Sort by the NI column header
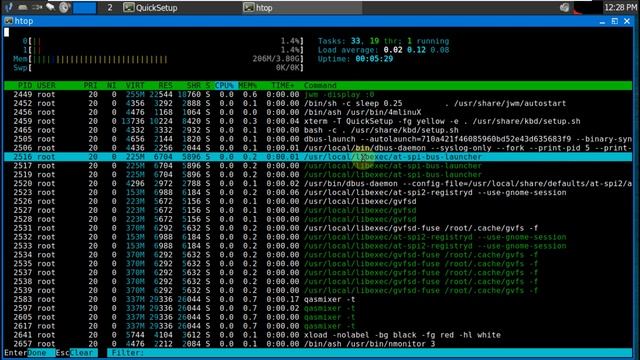The width and height of the screenshot is (640, 360). pos(111,85)
